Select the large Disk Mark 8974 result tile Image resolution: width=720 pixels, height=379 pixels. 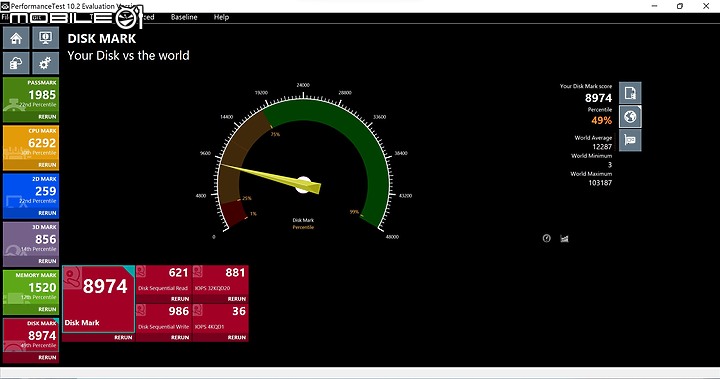point(98,299)
